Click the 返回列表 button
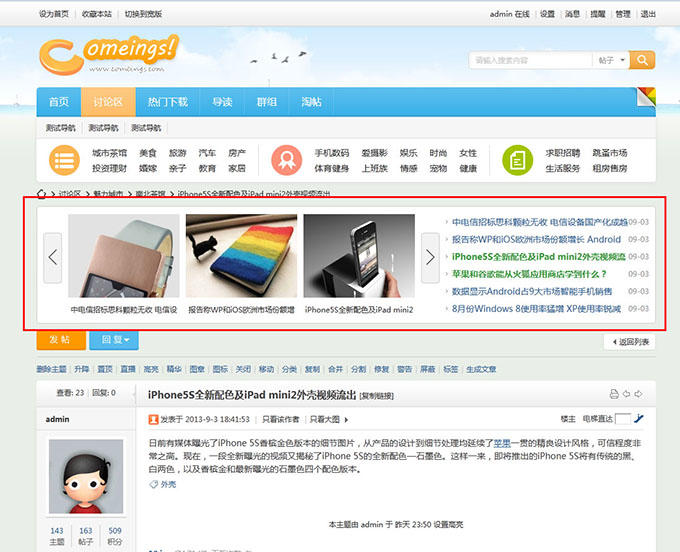 pos(630,342)
